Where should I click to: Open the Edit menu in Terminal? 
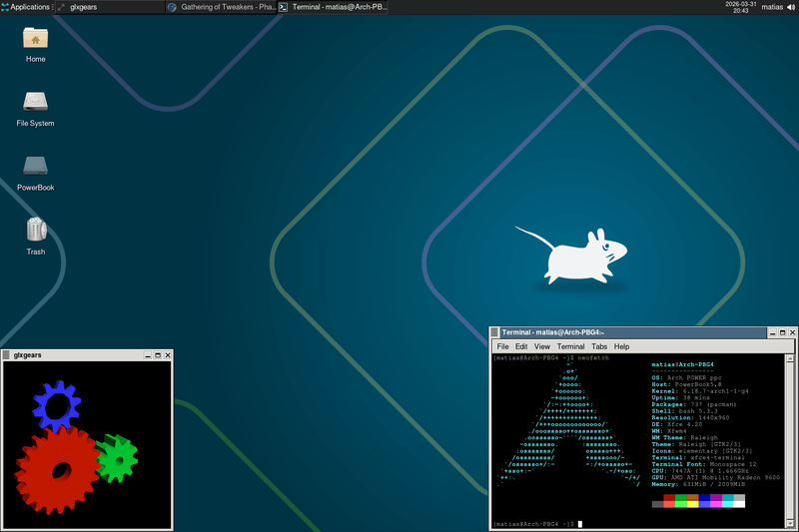click(520, 346)
